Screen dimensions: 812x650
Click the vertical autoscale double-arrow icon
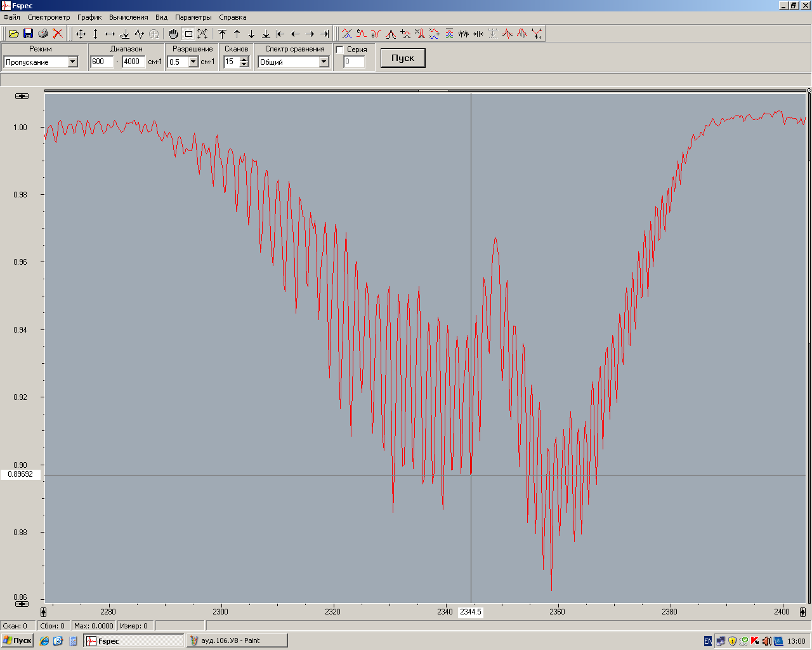pyautogui.click(x=95, y=34)
